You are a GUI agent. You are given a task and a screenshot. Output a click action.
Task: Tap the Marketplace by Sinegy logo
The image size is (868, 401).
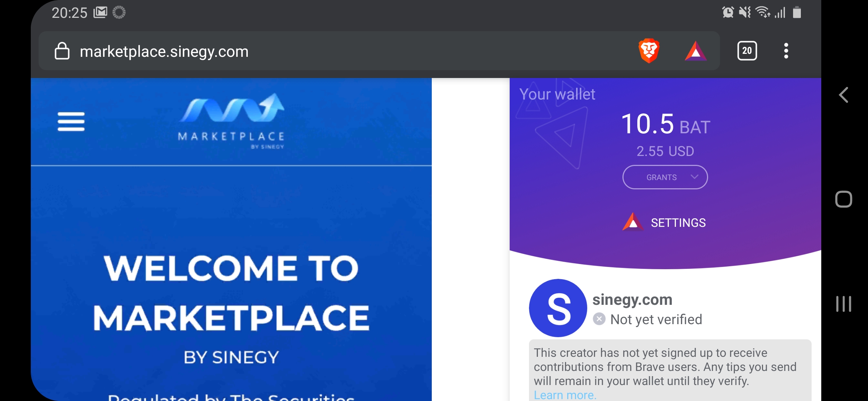click(231, 121)
